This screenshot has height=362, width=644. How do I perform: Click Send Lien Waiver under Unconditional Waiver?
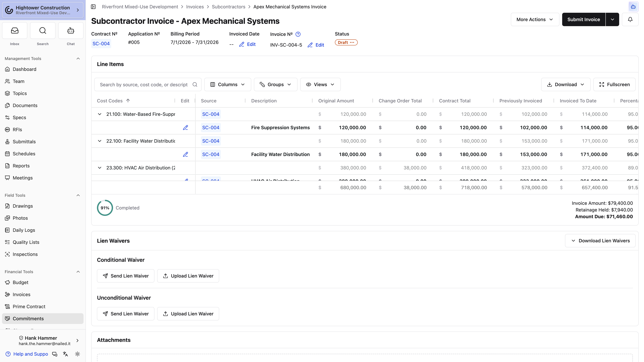coord(125,314)
